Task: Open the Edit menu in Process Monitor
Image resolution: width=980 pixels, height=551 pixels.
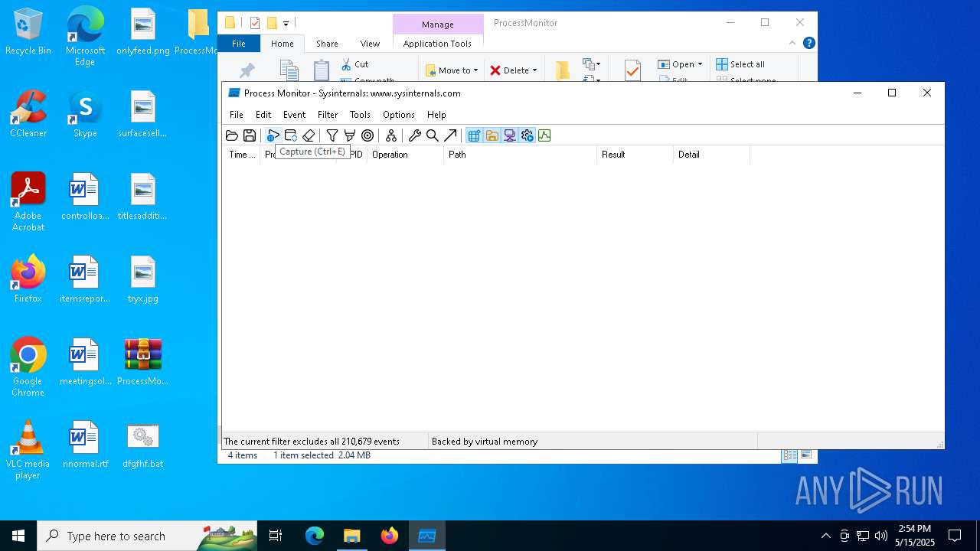Action: tap(263, 115)
